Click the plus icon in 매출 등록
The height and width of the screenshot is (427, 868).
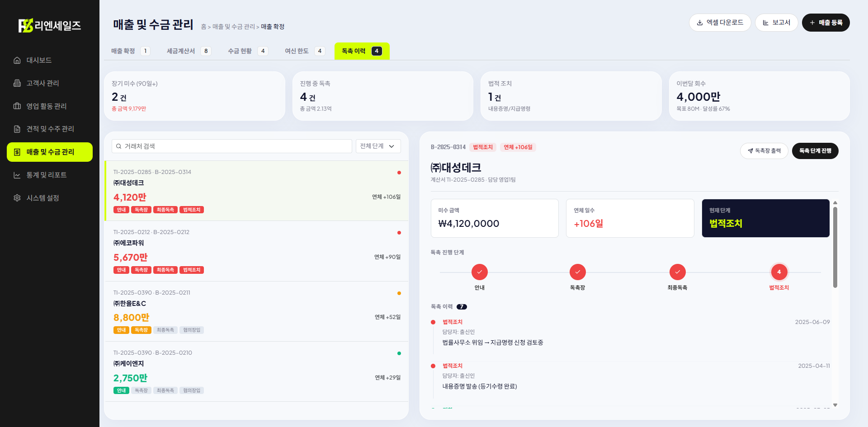812,23
